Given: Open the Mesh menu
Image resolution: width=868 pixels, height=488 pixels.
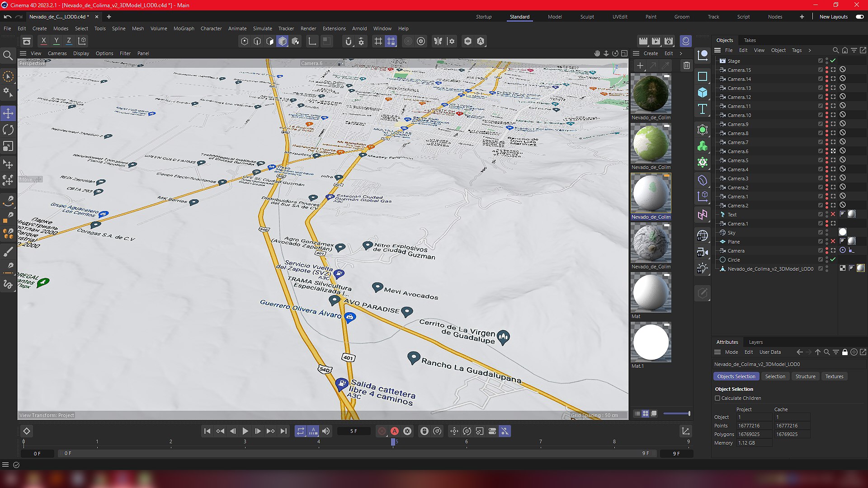Looking at the screenshot, I should pos(138,28).
